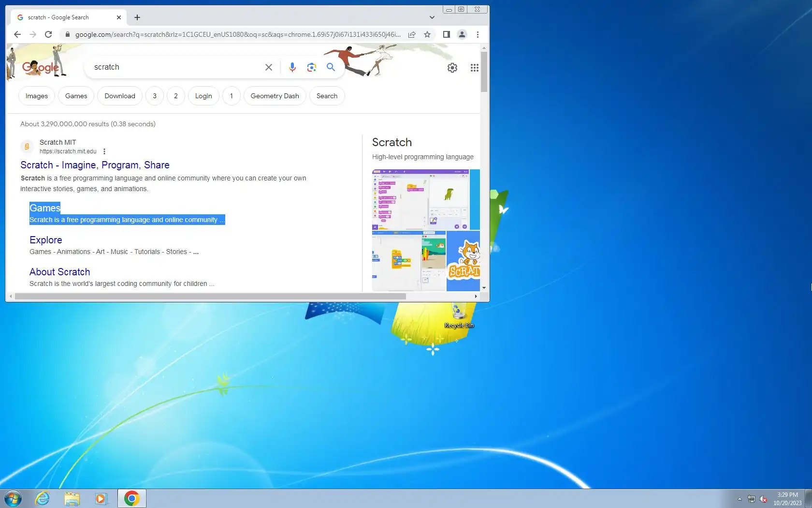
Task: Click the horizontal scrollbar thumb
Action: click(x=210, y=296)
